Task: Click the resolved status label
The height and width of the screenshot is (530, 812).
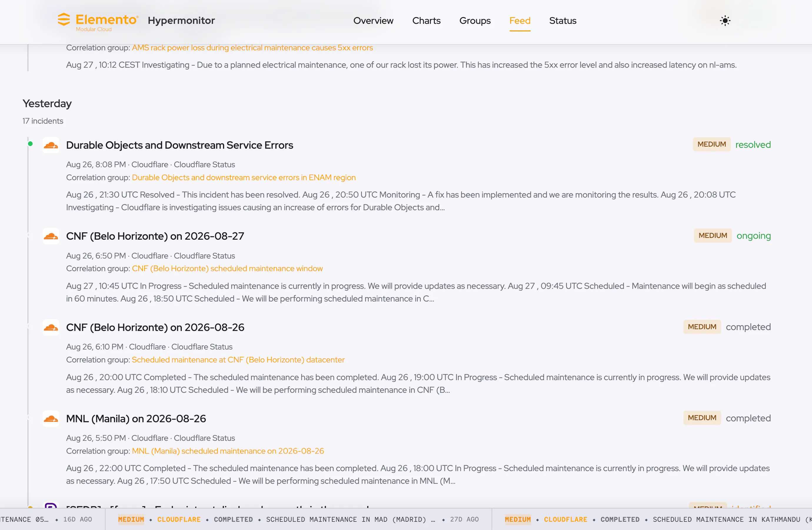Action: pyautogui.click(x=753, y=145)
